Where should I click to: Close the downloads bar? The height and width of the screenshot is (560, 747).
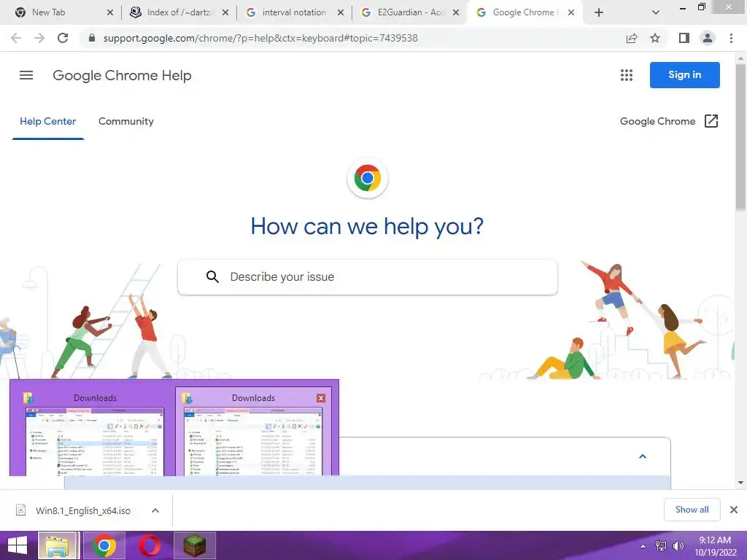click(x=734, y=510)
